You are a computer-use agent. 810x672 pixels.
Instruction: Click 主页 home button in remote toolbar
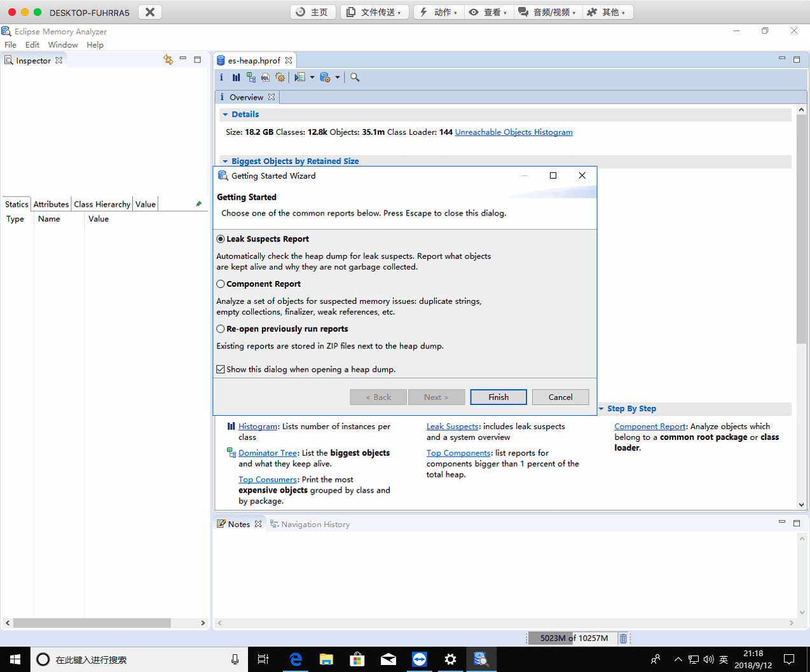point(313,12)
